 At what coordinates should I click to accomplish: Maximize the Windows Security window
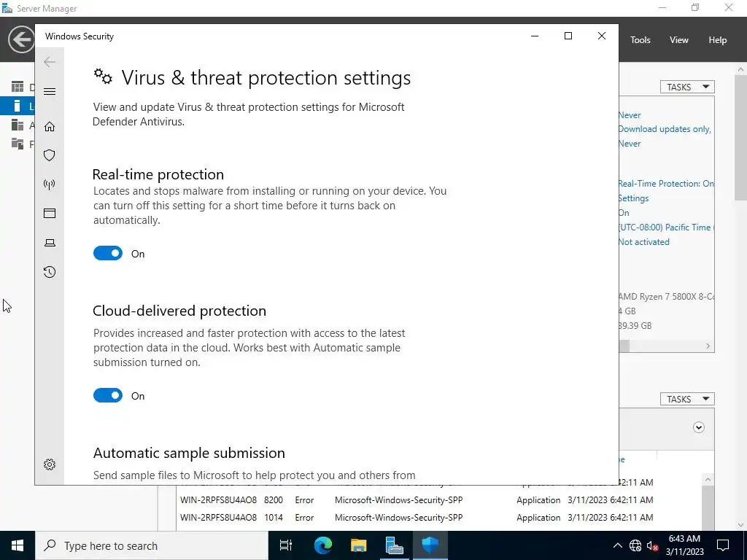[568, 36]
